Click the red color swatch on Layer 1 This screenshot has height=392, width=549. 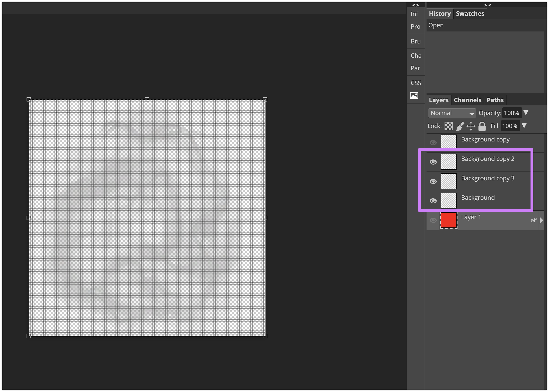tap(448, 220)
